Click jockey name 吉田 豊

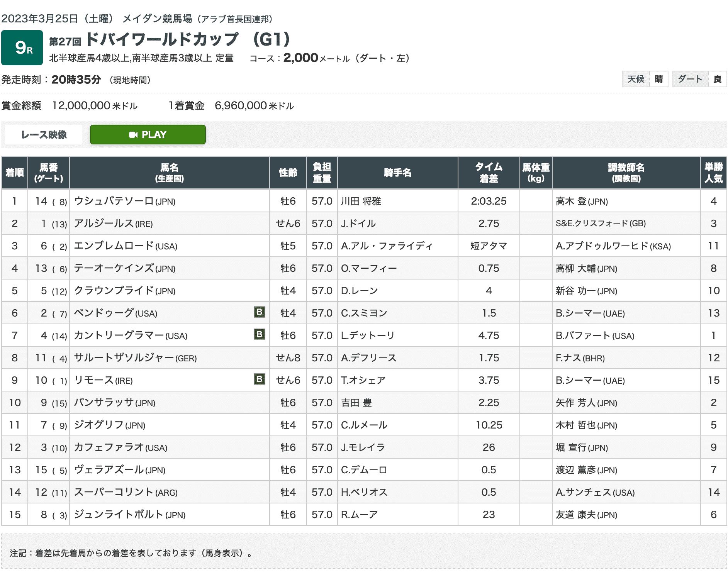[356, 403]
